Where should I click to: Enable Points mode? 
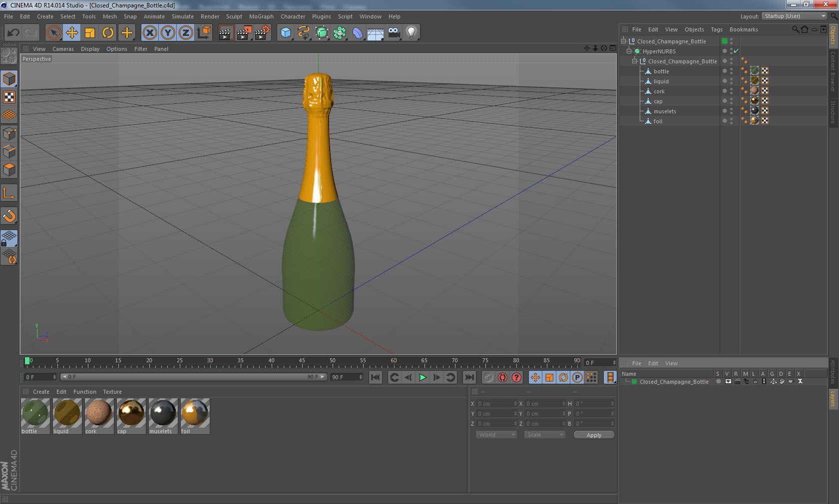click(x=9, y=133)
